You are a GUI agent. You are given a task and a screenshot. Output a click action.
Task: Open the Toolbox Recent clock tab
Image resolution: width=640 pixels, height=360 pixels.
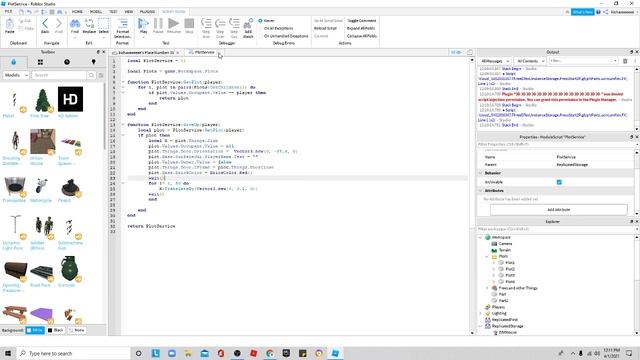pyautogui.click(x=67, y=62)
